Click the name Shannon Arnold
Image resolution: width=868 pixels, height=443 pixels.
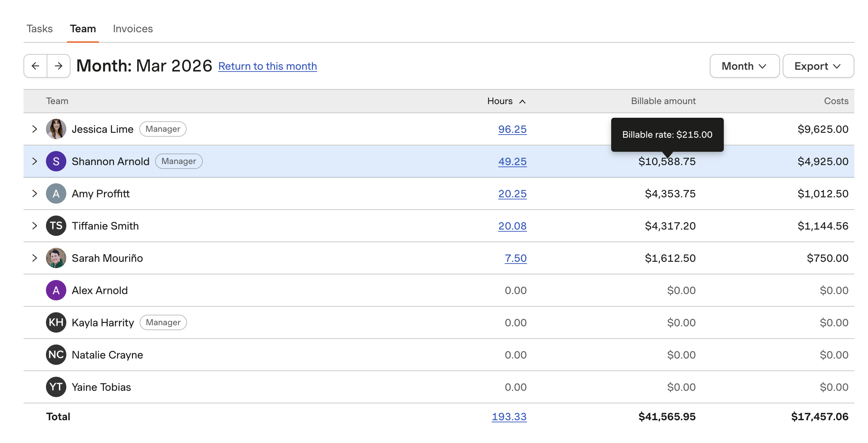coord(111,162)
